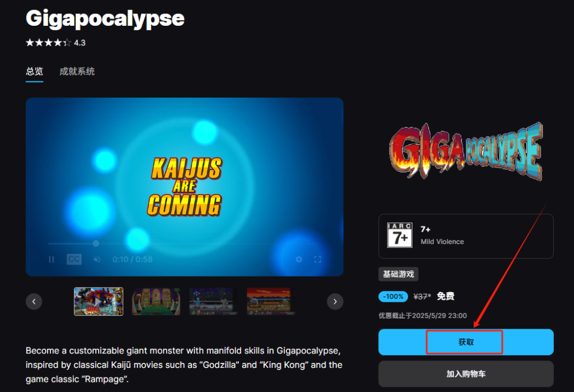Image resolution: width=574 pixels, height=392 pixels.
Task: Click the star rating 4.3
Action: (x=55, y=43)
